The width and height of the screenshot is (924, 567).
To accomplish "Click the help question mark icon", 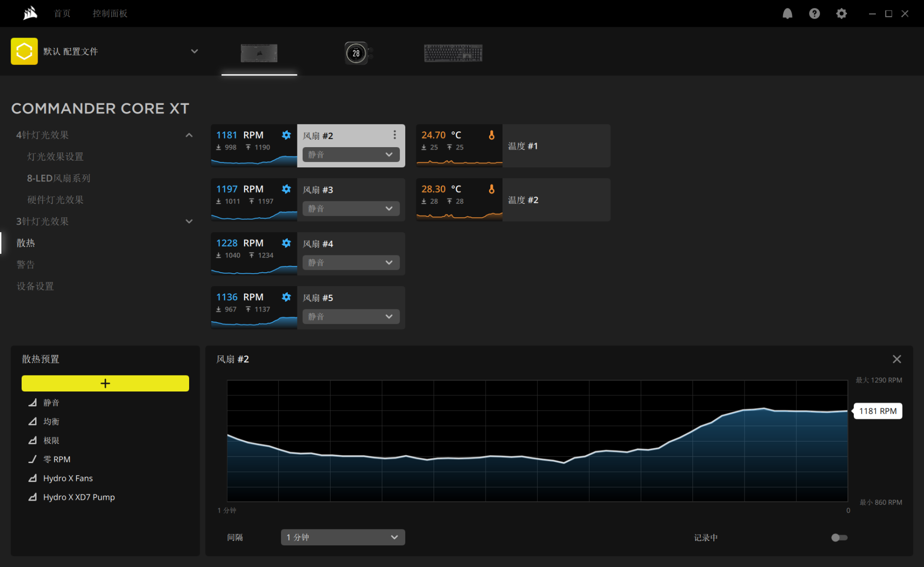I will (x=814, y=13).
